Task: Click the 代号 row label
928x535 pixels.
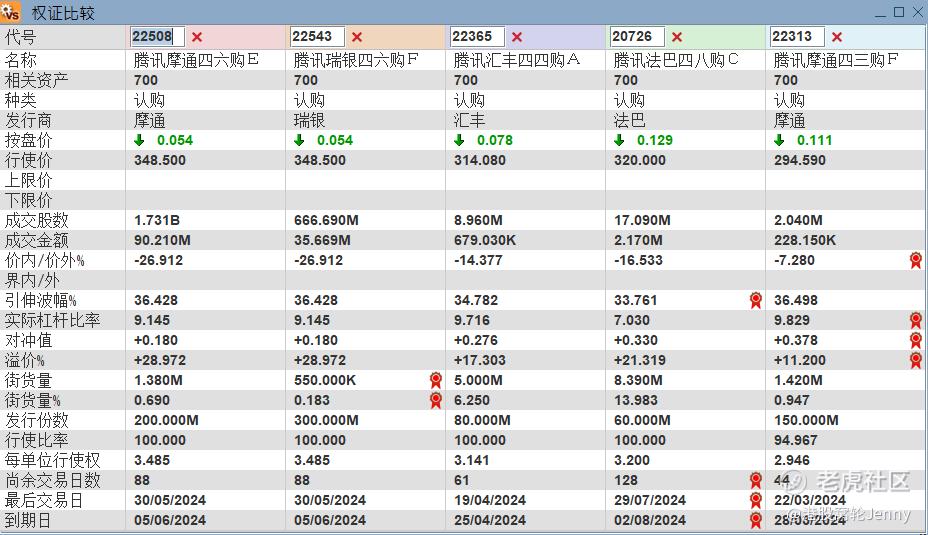Action: [21, 37]
